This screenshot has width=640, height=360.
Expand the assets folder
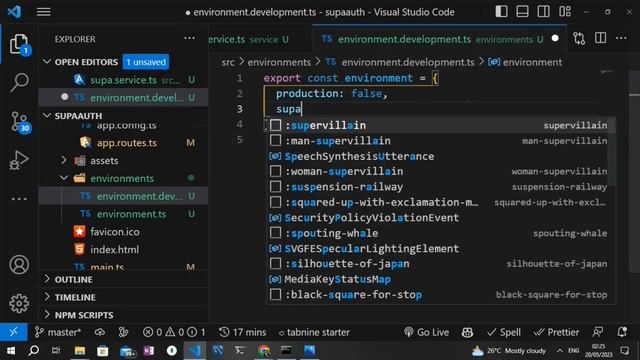[64, 160]
